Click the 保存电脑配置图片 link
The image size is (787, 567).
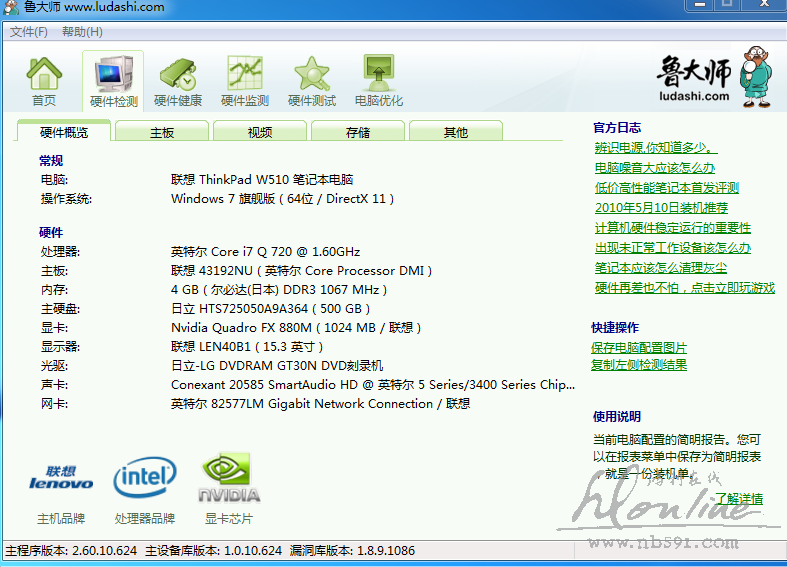click(640, 347)
